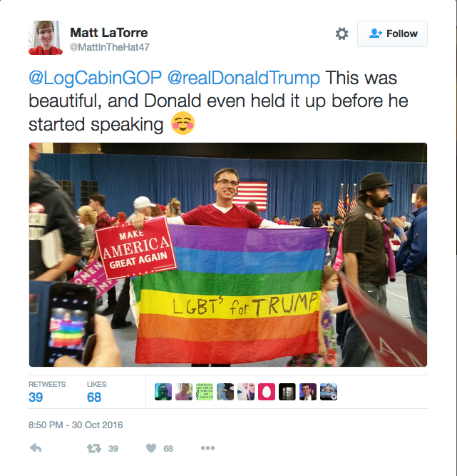Enlarge the rainbow flag photo

point(228,255)
